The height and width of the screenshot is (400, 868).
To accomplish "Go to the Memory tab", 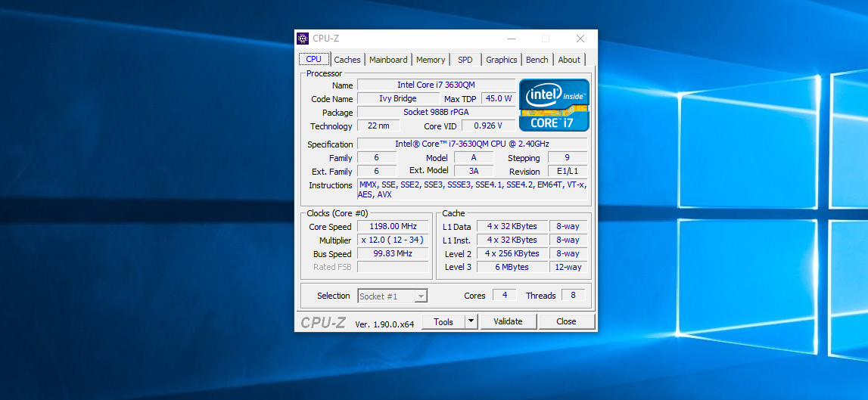I will coord(431,60).
